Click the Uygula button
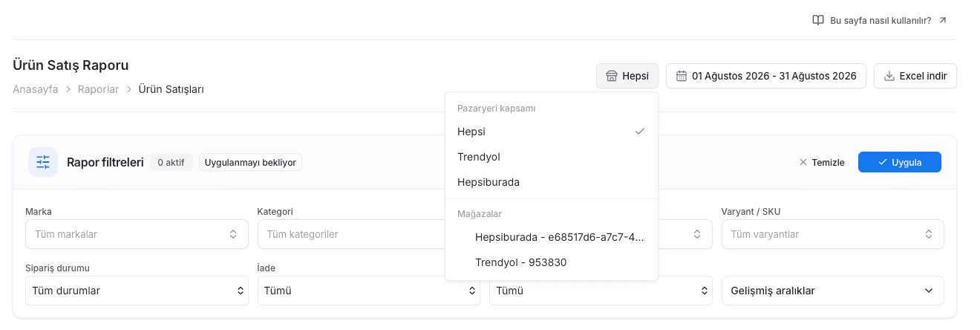 coord(900,162)
